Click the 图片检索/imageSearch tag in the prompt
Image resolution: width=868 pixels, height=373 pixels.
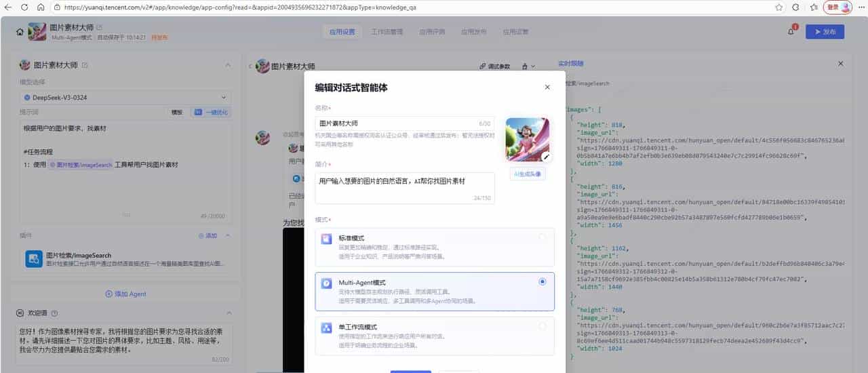pyautogui.click(x=81, y=165)
